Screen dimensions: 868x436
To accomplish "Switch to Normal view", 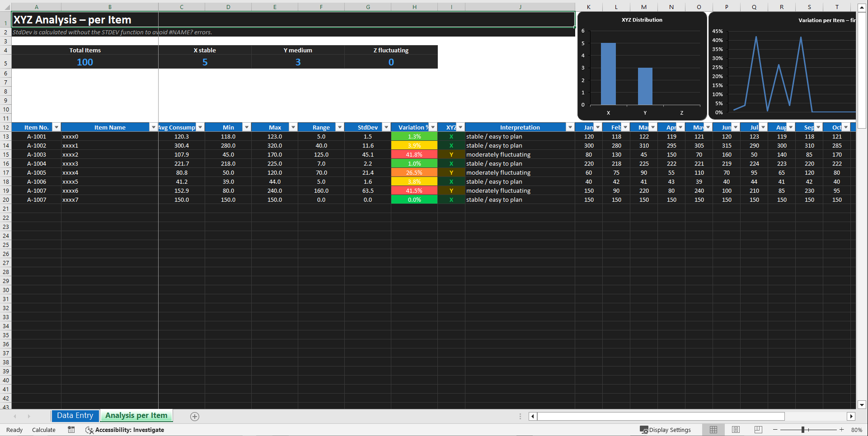I will tap(713, 430).
